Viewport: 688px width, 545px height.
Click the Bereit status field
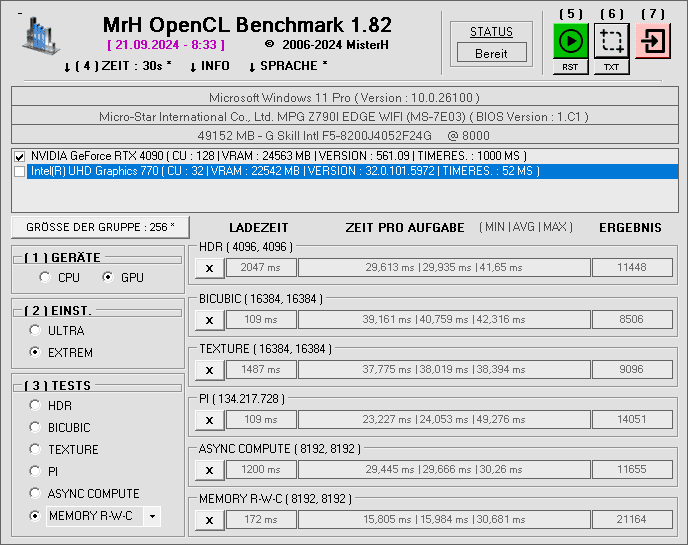click(x=491, y=54)
